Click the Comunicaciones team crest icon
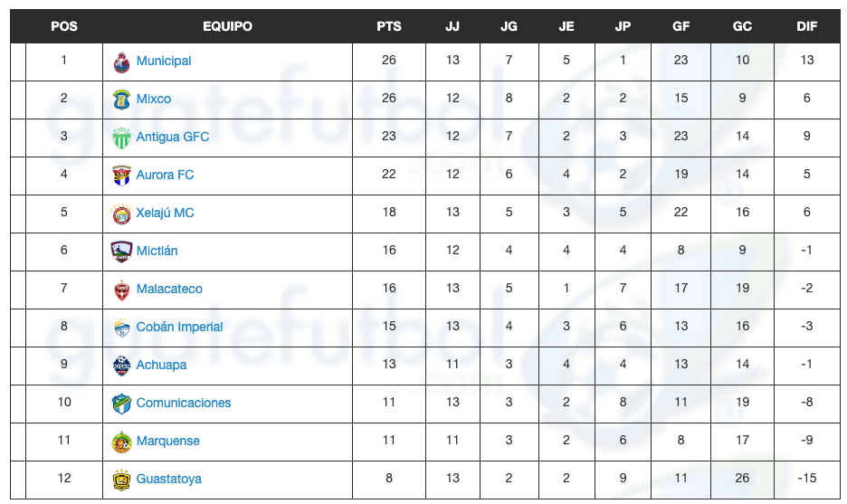Image resolution: width=847 pixels, height=504 pixels. click(x=121, y=404)
